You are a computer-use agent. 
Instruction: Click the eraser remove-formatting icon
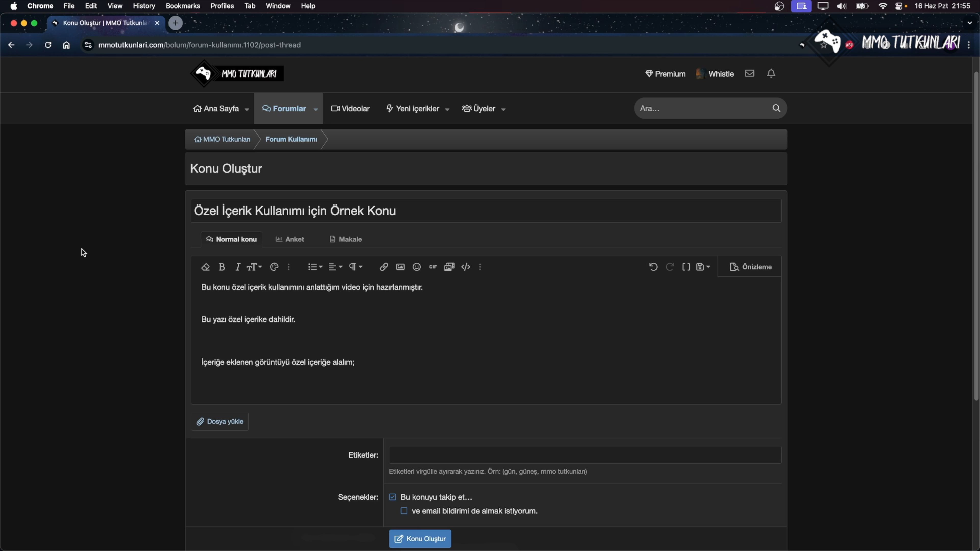pos(205,267)
